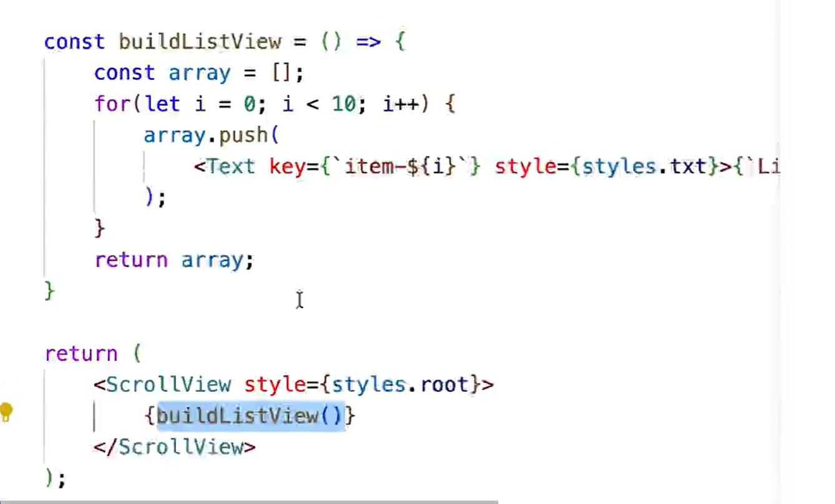Click the 'return (' keyword line

[94, 354]
